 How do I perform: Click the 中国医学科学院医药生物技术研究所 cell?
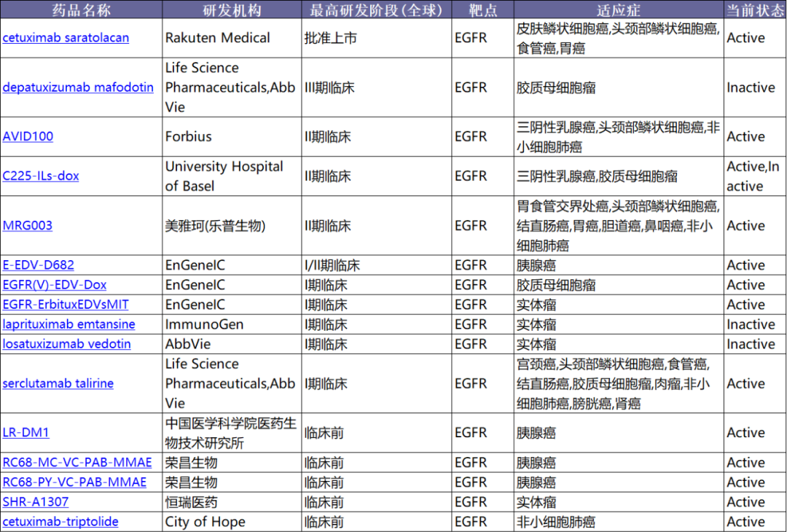pos(232,433)
